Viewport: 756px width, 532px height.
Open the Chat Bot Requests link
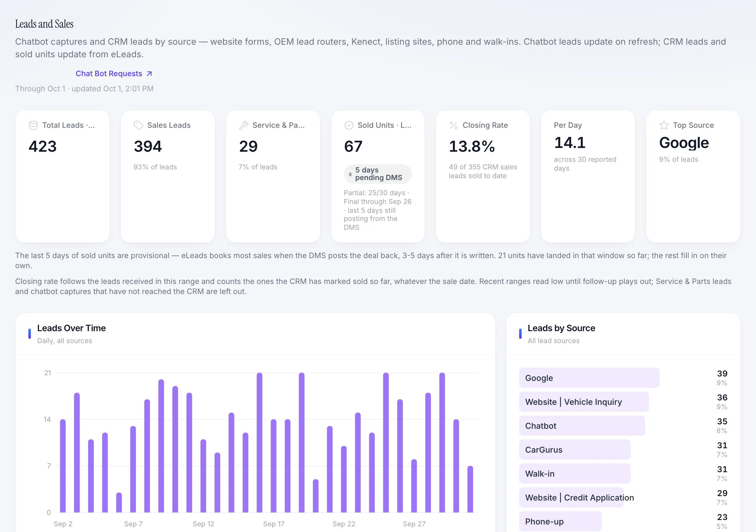click(114, 73)
